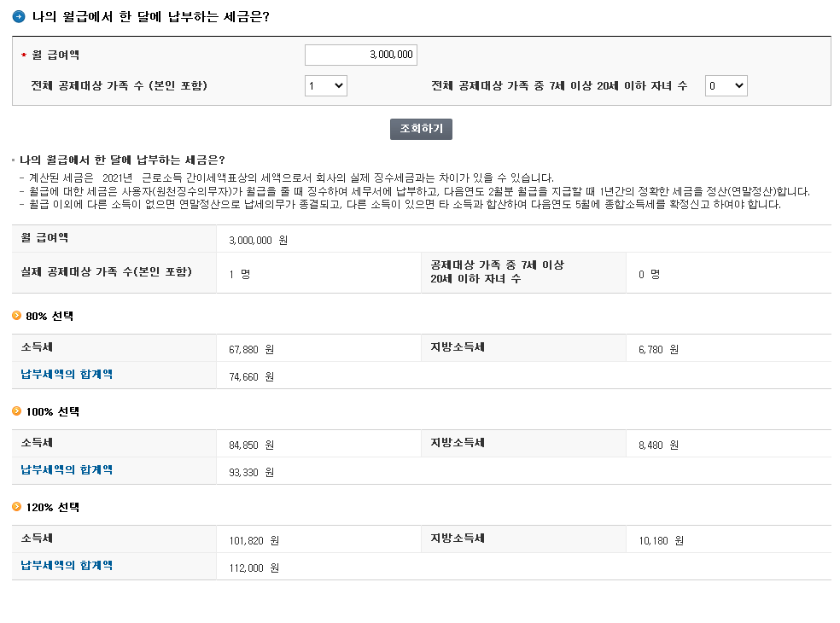840x623 pixels.
Task: Focus the 월 급여액 input field
Action: 361,55
